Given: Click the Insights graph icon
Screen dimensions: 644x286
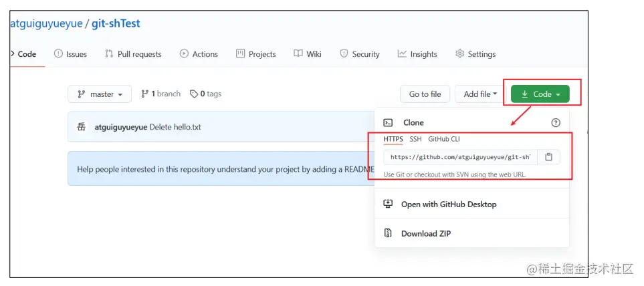Looking at the screenshot, I should (402, 53).
